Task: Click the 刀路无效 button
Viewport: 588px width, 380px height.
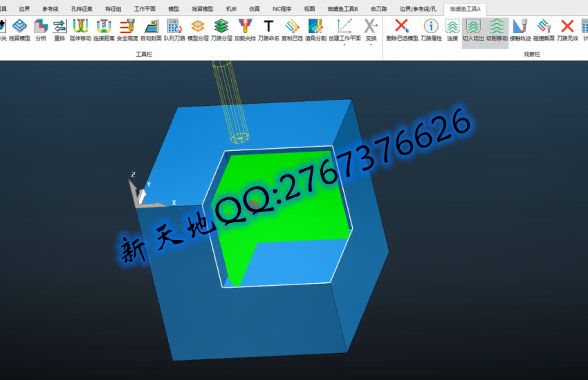Action: pos(567,30)
